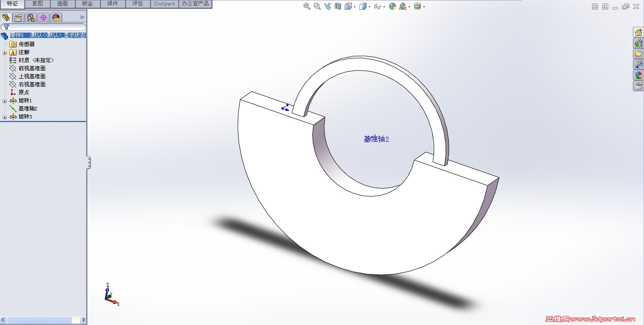The height and width of the screenshot is (325, 644).
Task: Open the PropertyManager panel tab icon
Action: (17, 17)
